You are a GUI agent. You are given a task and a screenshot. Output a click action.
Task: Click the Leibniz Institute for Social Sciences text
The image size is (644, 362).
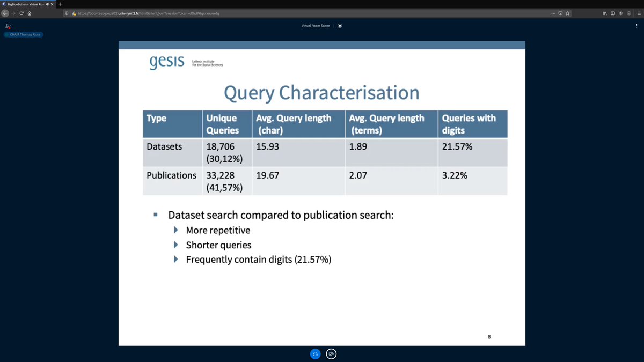(x=207, y=63)
